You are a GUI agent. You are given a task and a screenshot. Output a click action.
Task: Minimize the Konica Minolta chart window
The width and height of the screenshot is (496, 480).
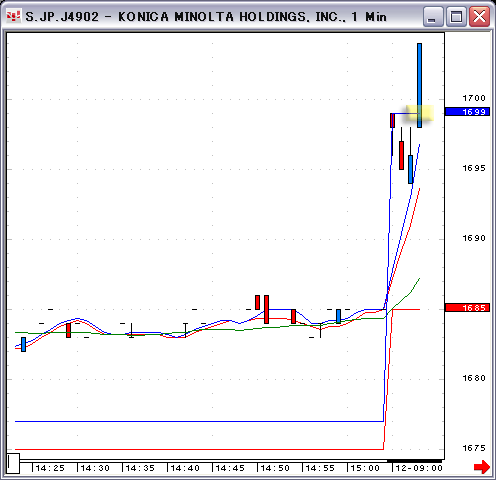[433, 16]
